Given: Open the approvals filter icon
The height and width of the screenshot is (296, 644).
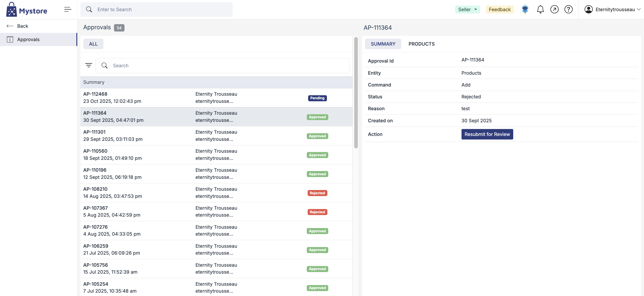Looking at the screenshot, I should coord(88,65).
